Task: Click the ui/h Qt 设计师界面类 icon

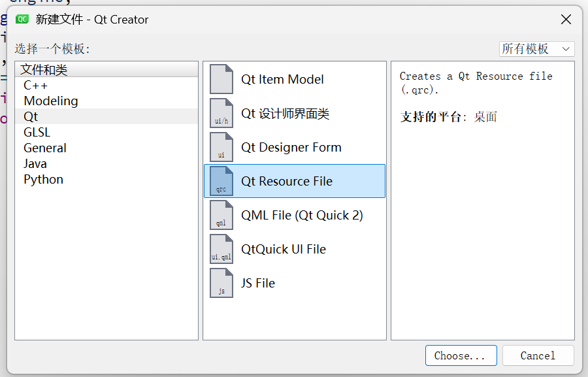Action: [x=221, y=113]
